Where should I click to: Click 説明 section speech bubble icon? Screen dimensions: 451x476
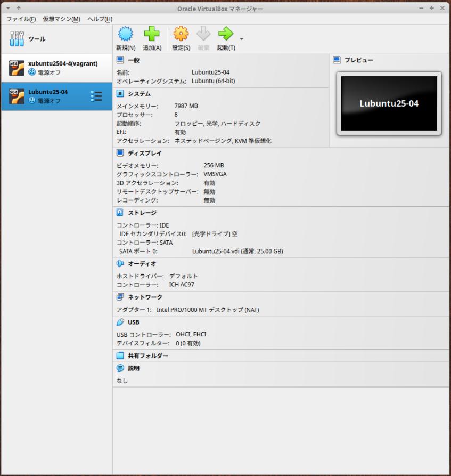click(x=120, y=368)
